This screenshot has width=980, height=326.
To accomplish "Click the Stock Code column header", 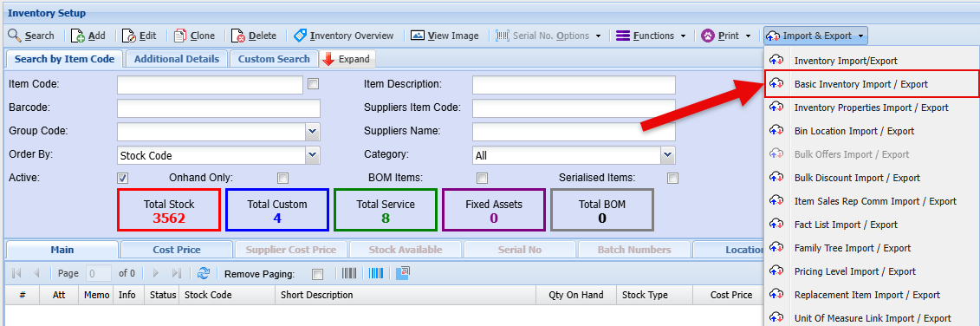I will click(227, 295).
